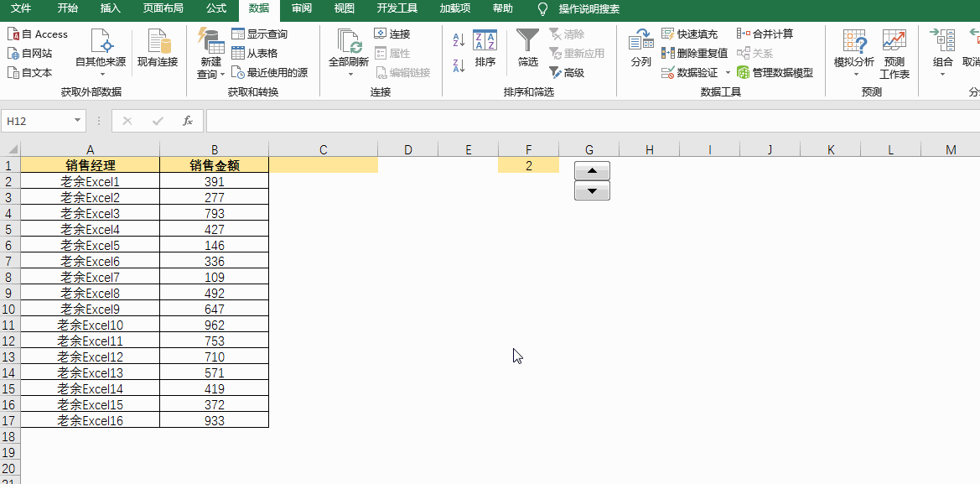
Task: Click Show Queries (显示查询)
Action: pyautogui.click(x=259, y=34)
